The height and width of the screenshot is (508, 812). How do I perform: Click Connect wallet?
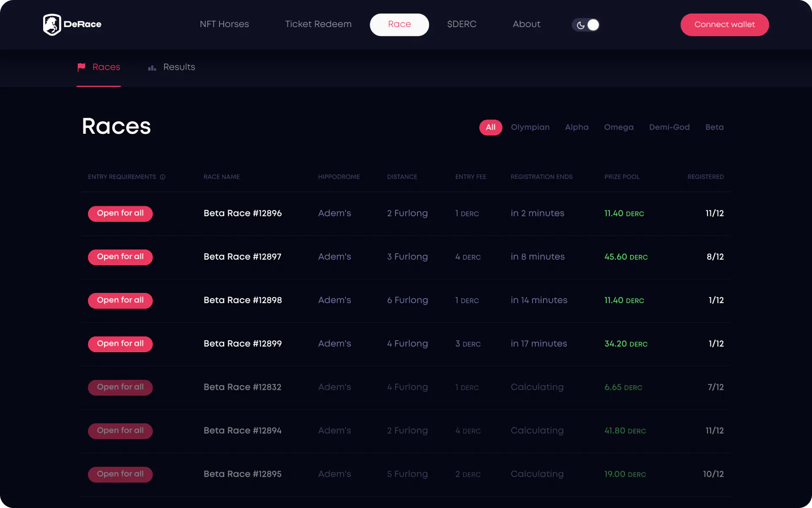tap(724, 25)
